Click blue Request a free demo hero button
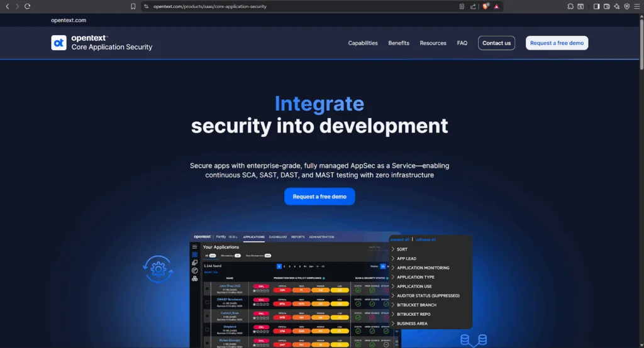 [x=319, y=197]
